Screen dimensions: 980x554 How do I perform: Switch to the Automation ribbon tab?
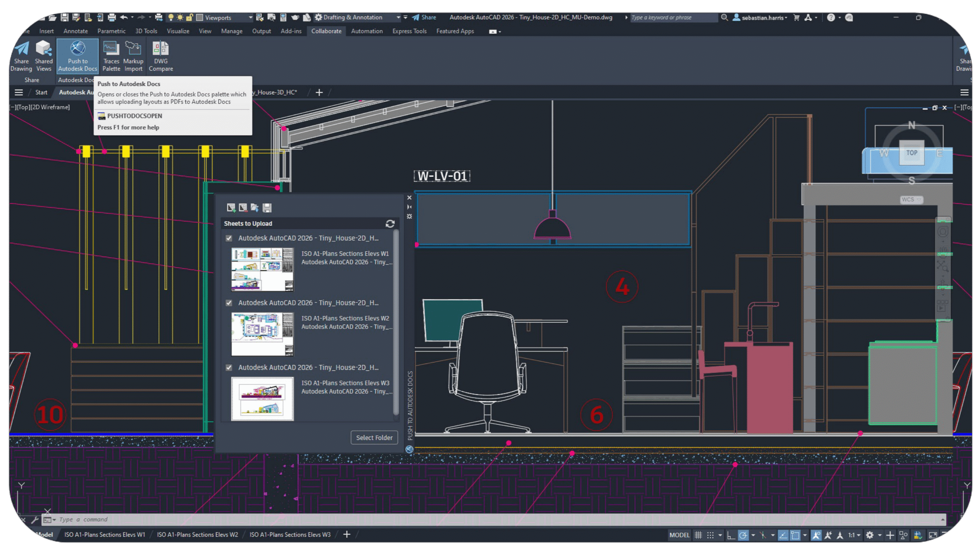366,31
